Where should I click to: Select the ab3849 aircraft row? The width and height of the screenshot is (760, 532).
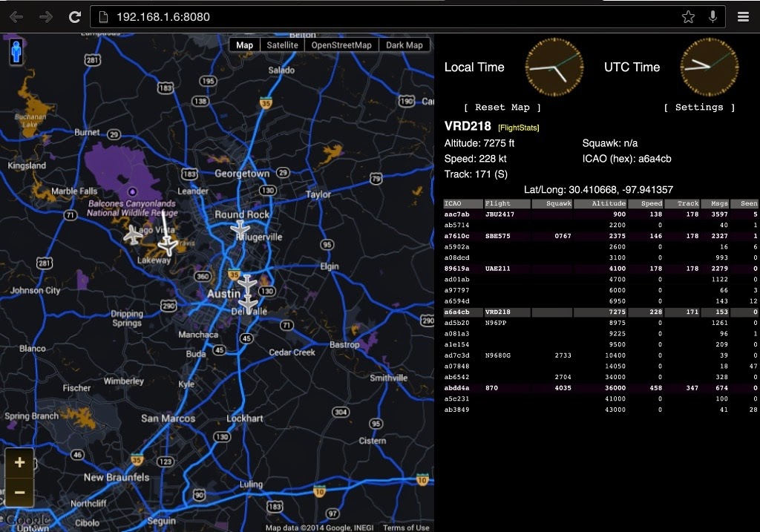[601, 410]
